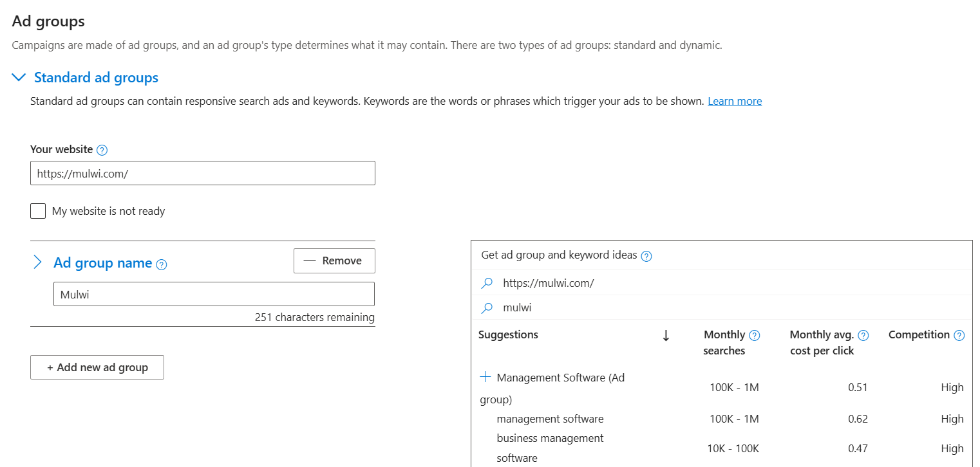This screenshot has width=980, height=467.
Task: Expand the Ad group name chevron
Action: [37, 262]
